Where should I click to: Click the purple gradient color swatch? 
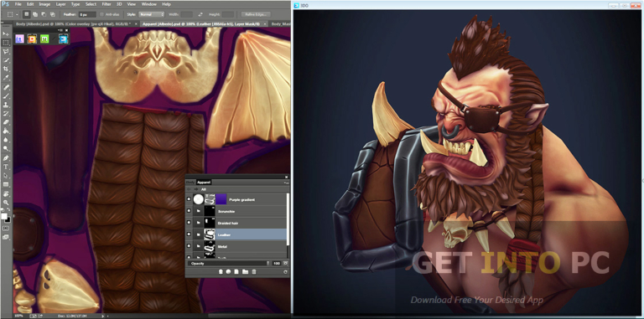[221, 199]
